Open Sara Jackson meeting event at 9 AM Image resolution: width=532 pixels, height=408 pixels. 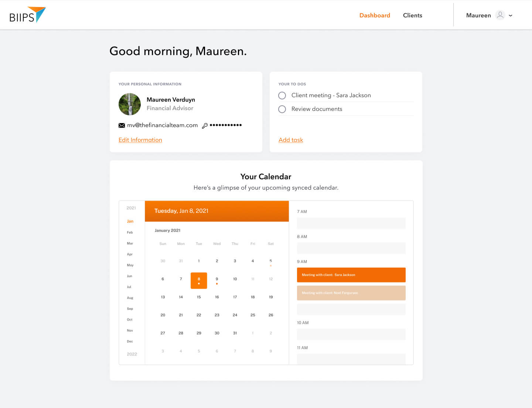(351, 275)
